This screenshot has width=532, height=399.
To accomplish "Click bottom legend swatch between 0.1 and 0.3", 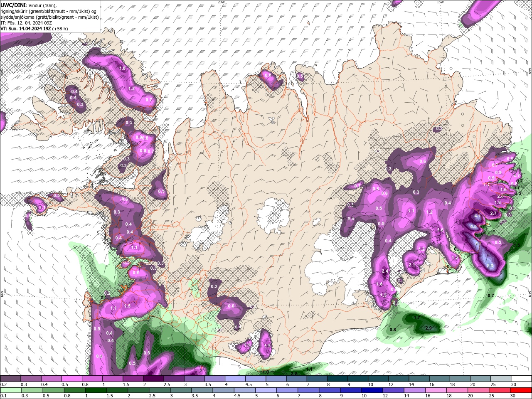I will pos(10,390).
